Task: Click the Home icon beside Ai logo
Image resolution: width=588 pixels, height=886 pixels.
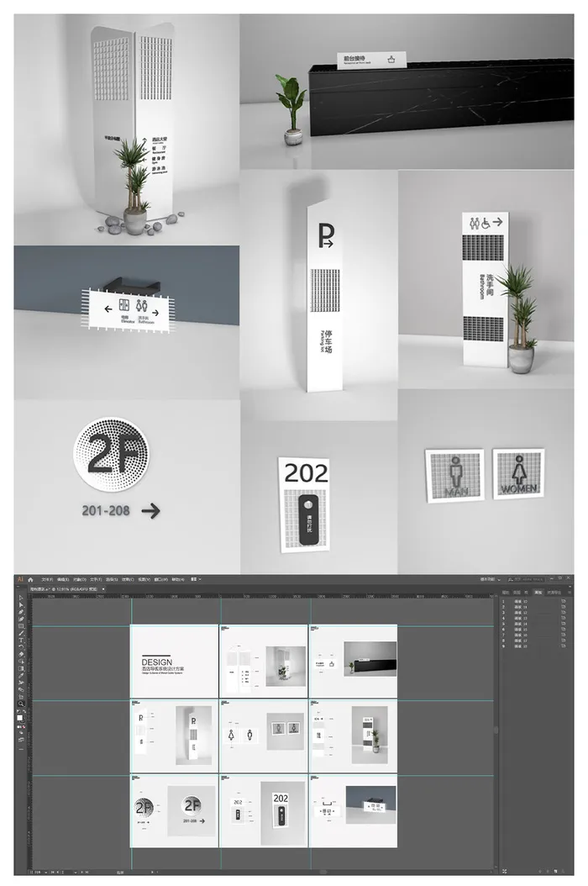Action: tap(30, 579)
